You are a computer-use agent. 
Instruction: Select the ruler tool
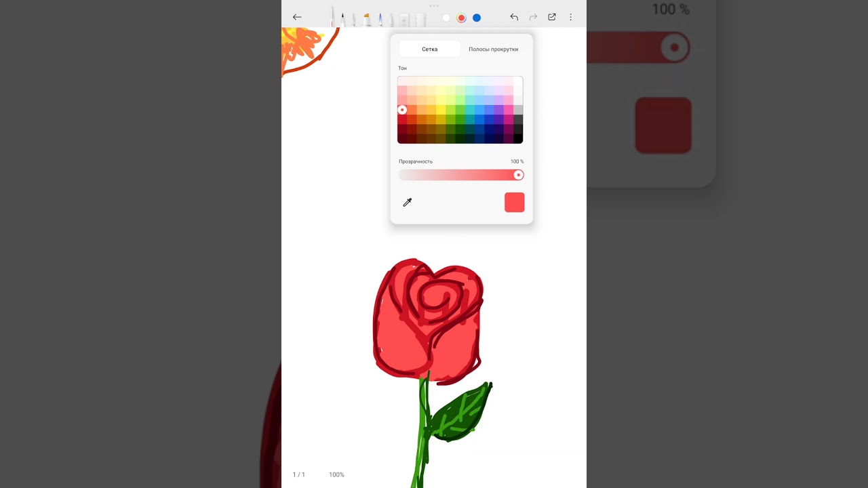[x=420, y=20]
